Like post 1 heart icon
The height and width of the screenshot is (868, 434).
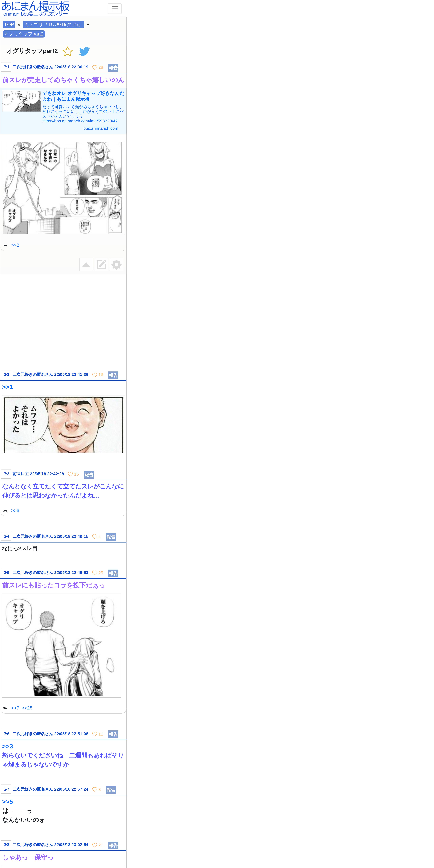click(95, 67)
